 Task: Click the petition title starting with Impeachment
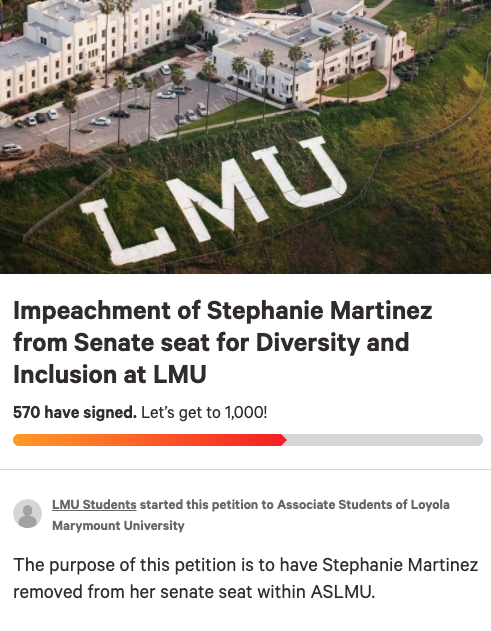pyautogui.click(x=223, y=342)
